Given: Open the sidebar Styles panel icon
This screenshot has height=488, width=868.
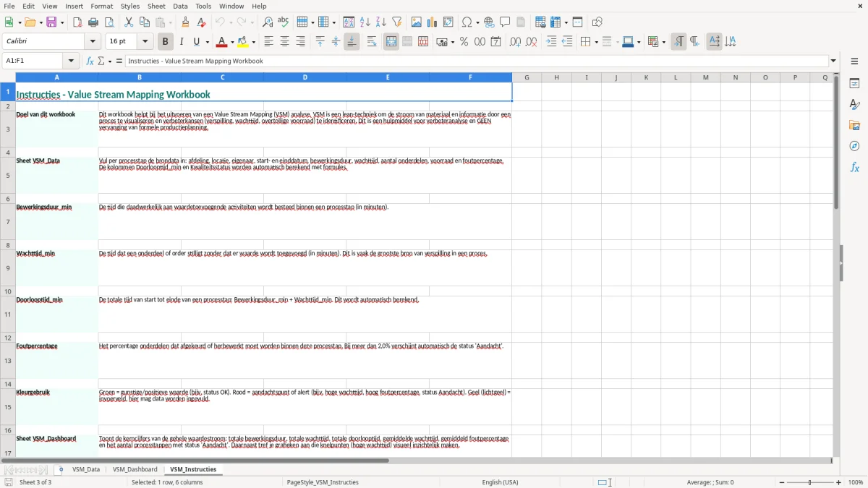Looking at the screenshot, I should tap(854, 104).
